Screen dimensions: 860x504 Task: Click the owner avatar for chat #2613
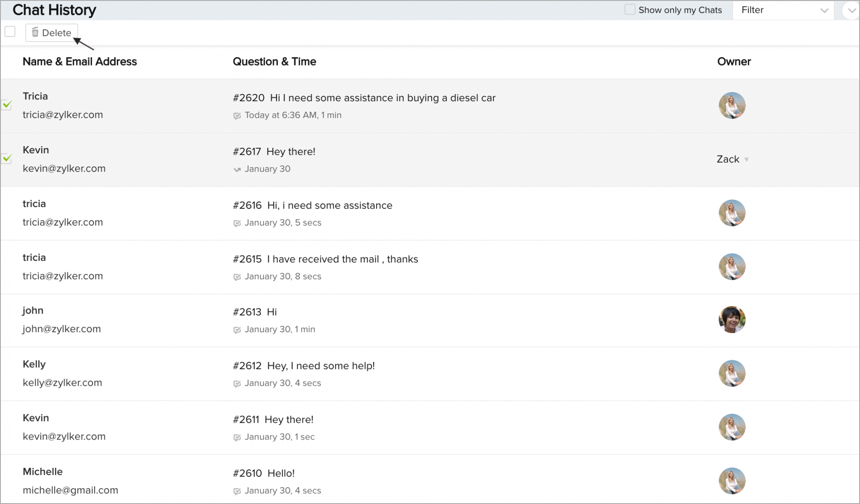click(x=731, y=320)
